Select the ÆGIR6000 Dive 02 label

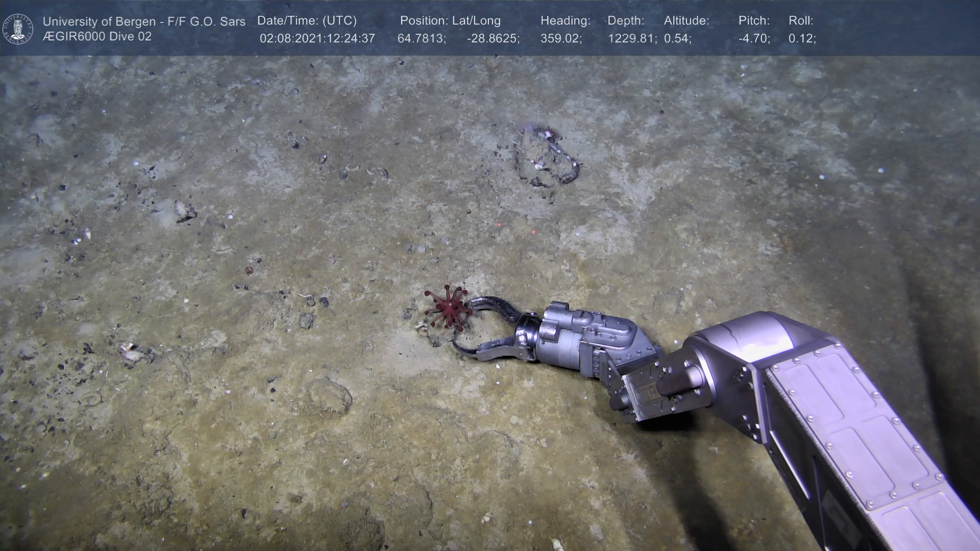tap(97, 37)
